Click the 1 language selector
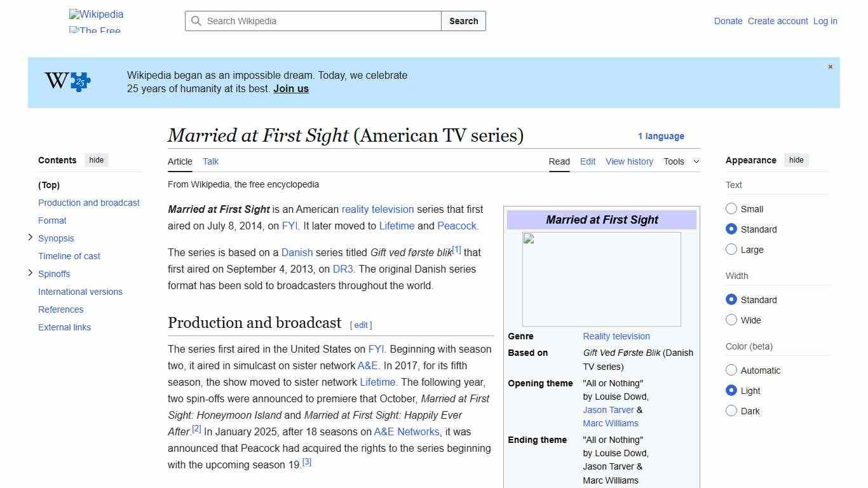 [x=661, y=136]
